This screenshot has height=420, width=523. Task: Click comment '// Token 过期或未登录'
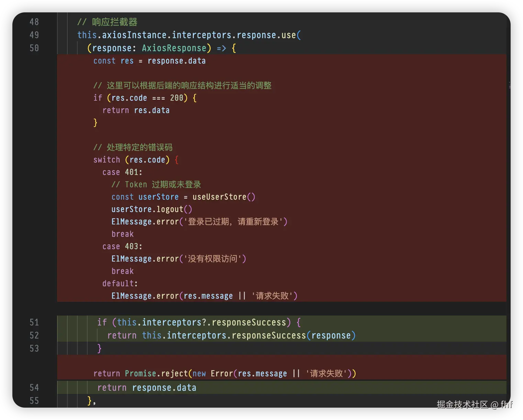[x=156, y=185]
